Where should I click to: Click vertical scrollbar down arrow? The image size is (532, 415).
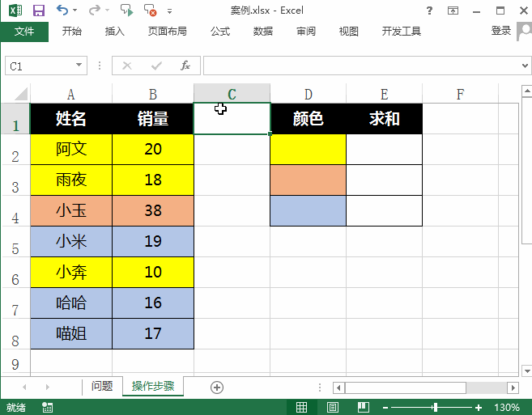pos(527,371)
